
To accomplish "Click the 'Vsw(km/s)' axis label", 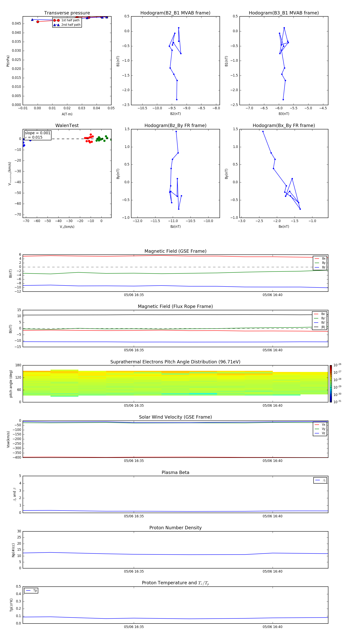I will pyautogui.click(x=8, y=439).
